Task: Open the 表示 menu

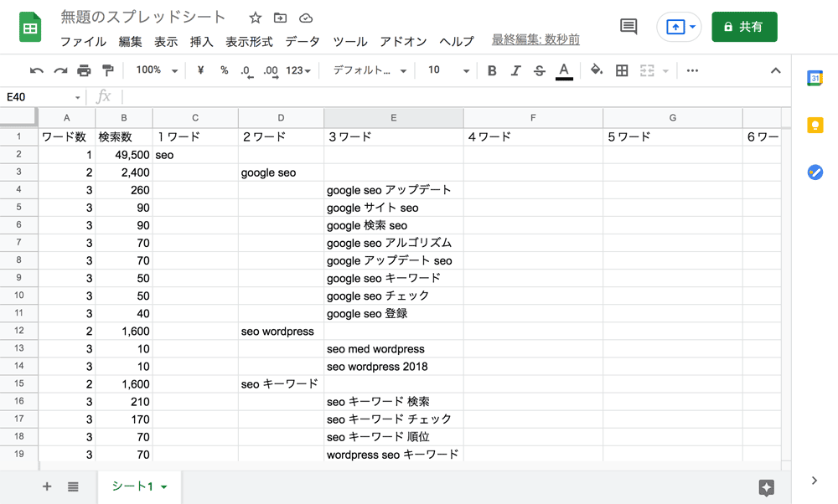Action: [x=166, y=41]
